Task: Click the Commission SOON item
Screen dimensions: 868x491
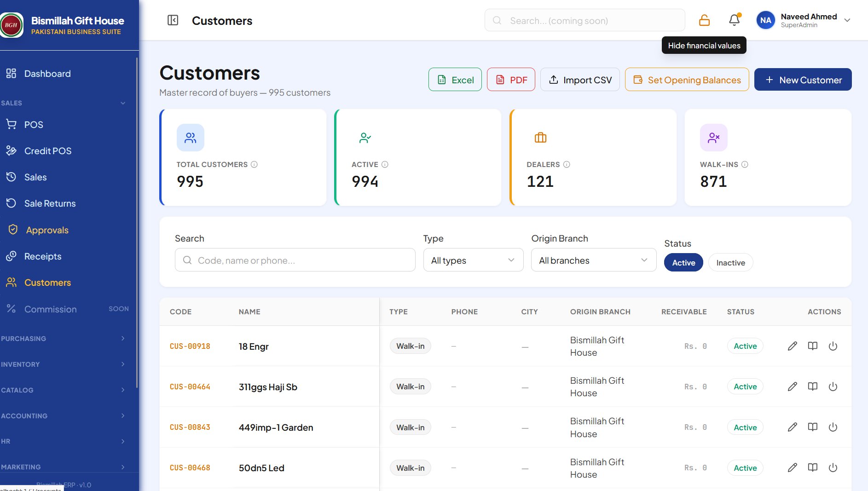Action: tap(67, 309)
